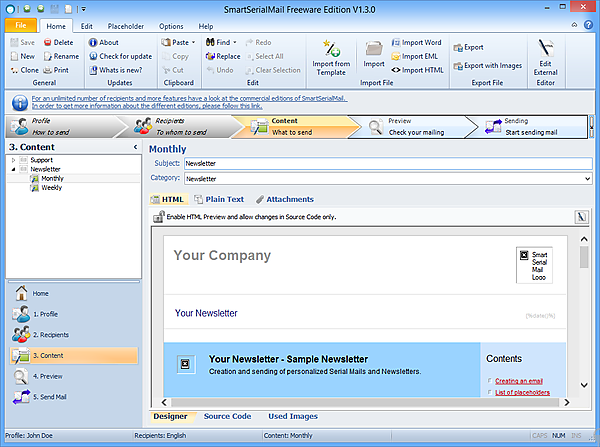Tick the checkbox beside List of placeholders
Image resolution: width=600 pixels, height=447 pixels.
tap(489, 392)
